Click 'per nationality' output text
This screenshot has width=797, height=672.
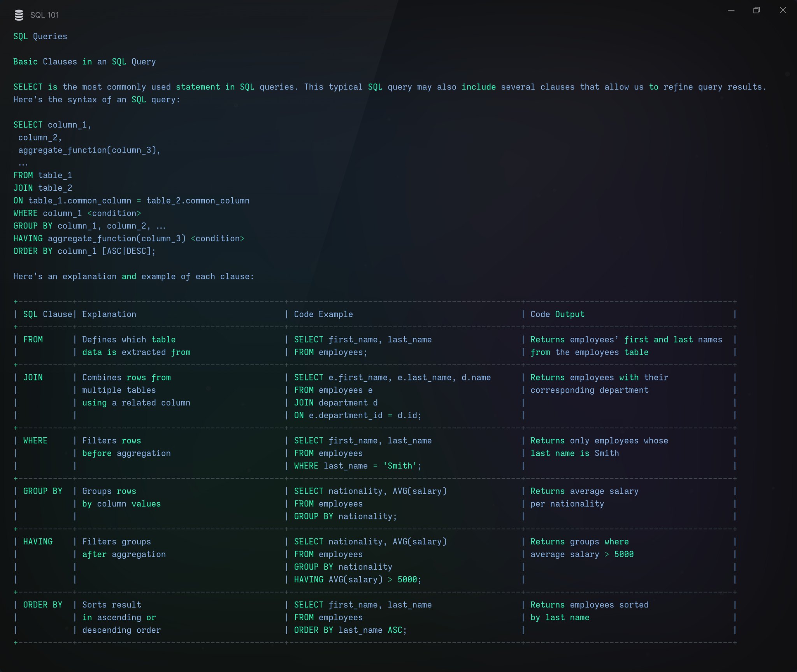click(x=567, y=504)
